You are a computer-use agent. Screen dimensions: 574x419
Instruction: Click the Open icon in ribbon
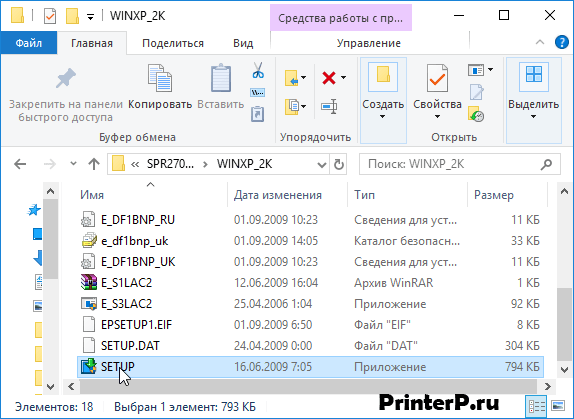(x=476, y=70)
